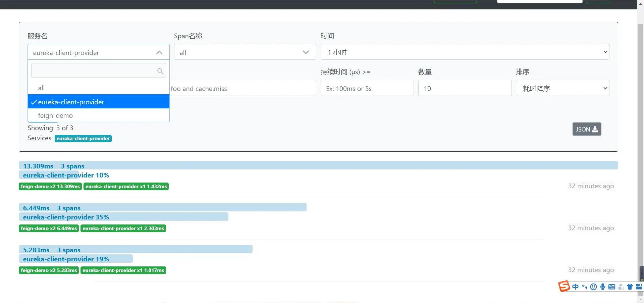This screenshot has width=644, height=303.
Task: Click the 'eureka-client-provider 35%' bar
Action: point(123,217)
